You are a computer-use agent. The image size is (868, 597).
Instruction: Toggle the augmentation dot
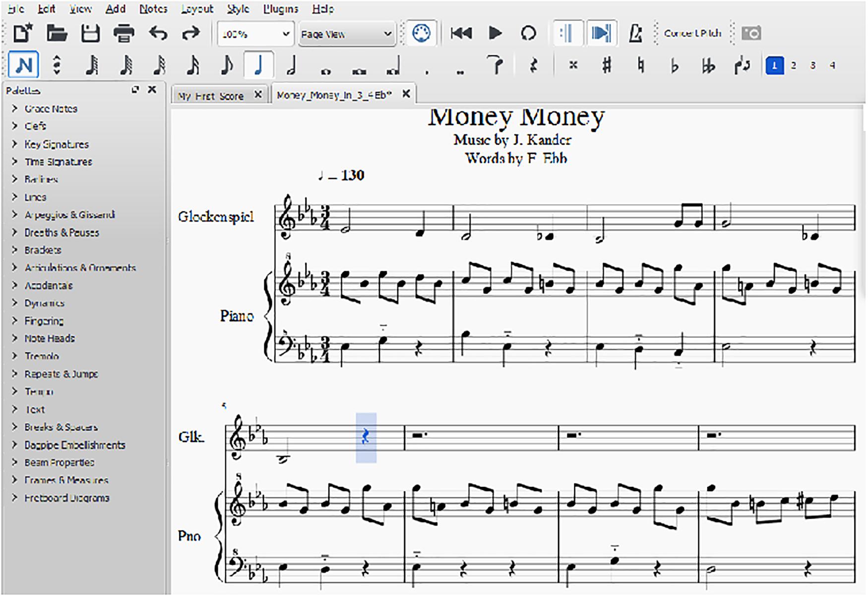pyautogui.click(x=427, y=72)
